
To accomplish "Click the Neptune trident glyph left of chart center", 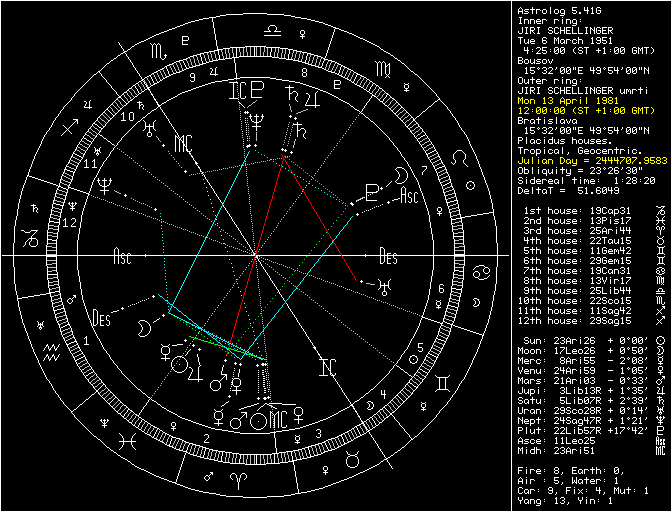I will tap(105, 185).
